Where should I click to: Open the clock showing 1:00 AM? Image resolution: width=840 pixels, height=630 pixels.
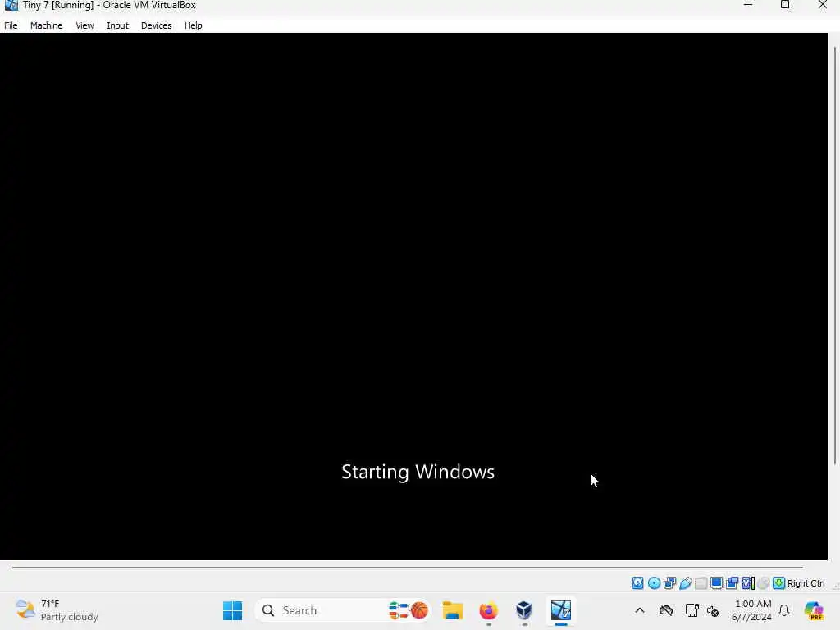[752, 610]
